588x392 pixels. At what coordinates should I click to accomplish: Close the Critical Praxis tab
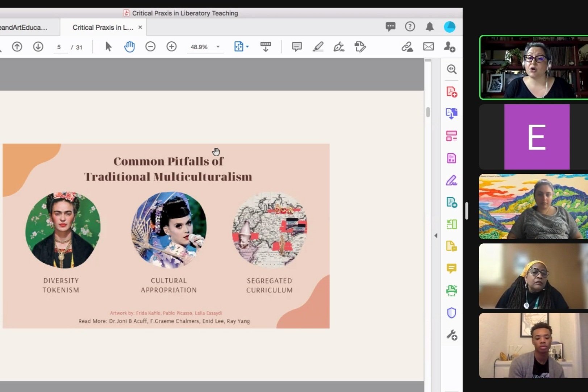140,27
